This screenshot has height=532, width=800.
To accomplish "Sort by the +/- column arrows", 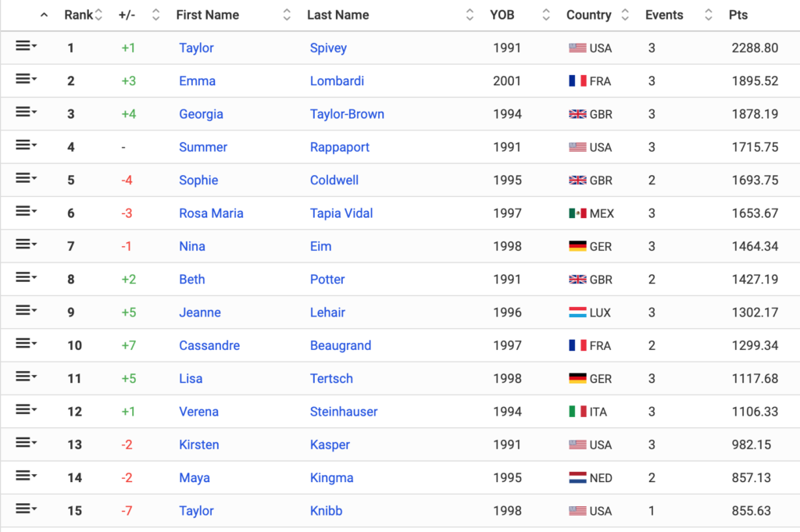I will click(x=156, y=15).
